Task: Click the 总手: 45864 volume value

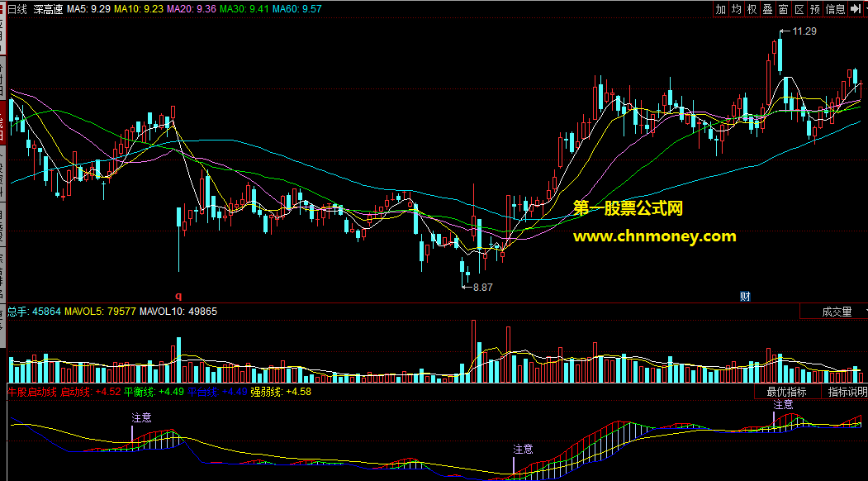Action: pyautogui.click(x=34, y=312)
